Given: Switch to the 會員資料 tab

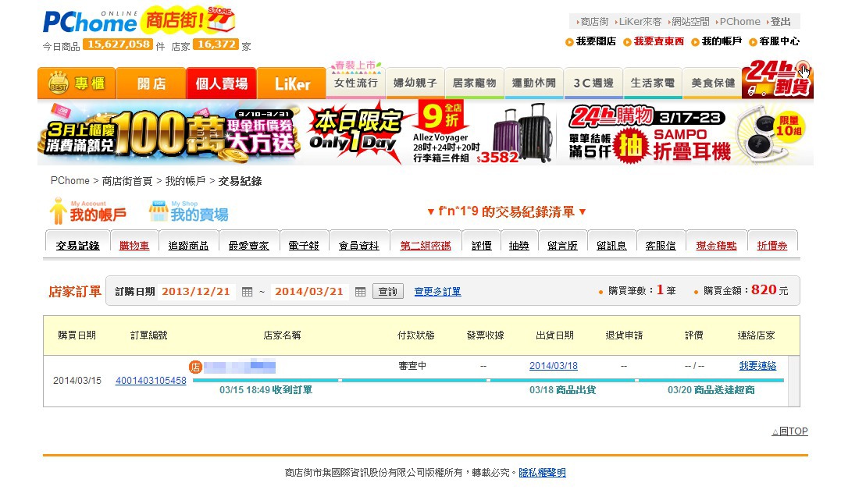Looking at the screenshot, I should pos(359,245).
